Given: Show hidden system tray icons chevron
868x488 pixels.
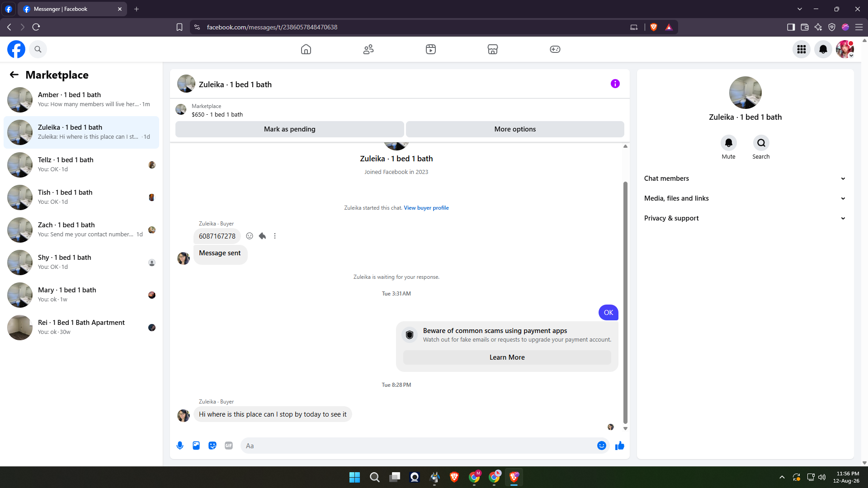Looking at the screenshot, I should 782,477.
